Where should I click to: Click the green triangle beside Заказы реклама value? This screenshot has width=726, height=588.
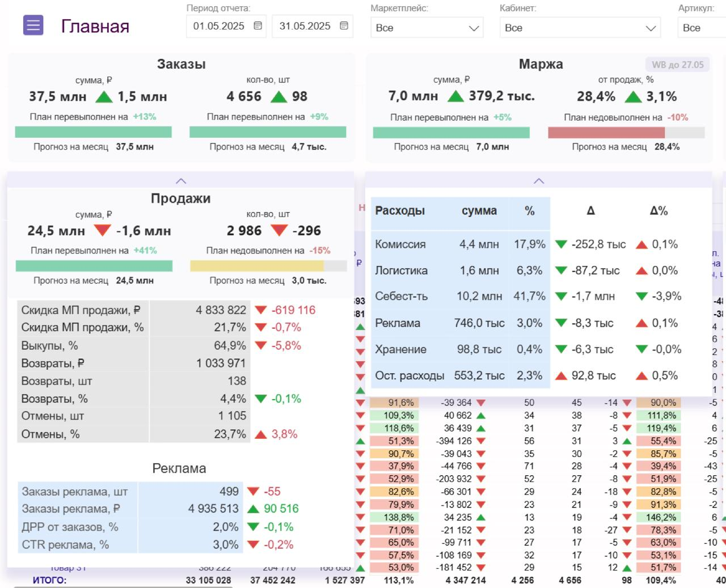point(254,509)
